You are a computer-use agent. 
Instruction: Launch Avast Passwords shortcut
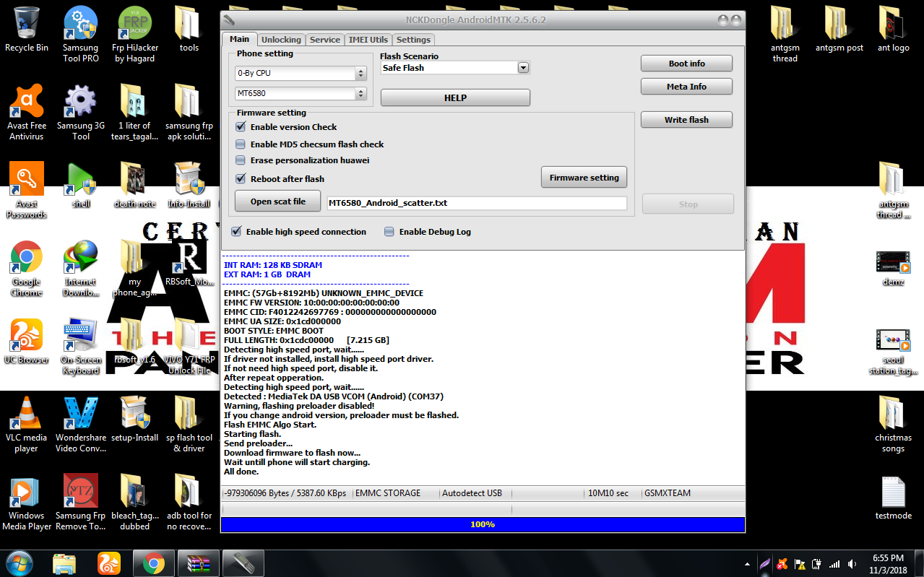(26, 191)
